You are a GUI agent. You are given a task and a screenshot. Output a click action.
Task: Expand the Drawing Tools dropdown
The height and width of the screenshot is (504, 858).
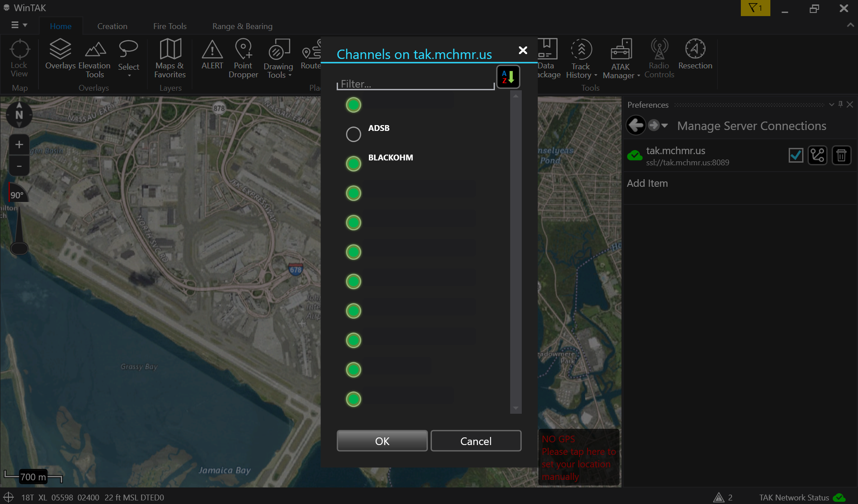click(290, 76)
